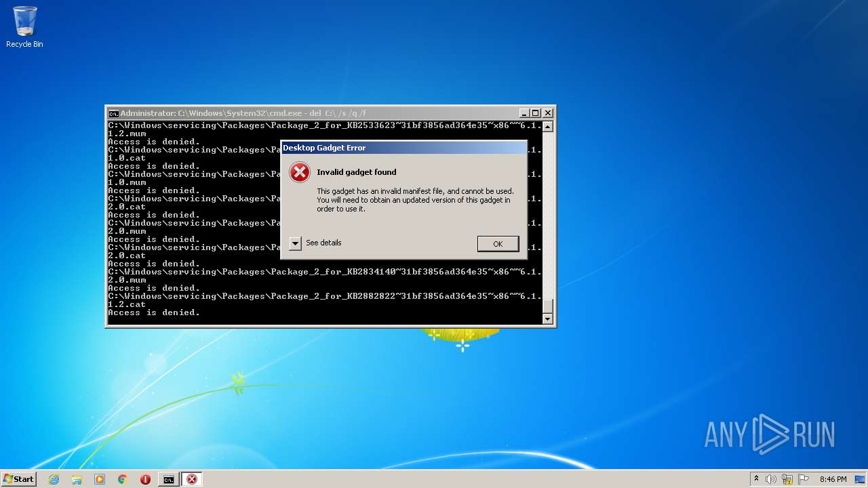Click the cmd window system menu icon
Screen dimensions: 868x488
click(x=113, y=113)
